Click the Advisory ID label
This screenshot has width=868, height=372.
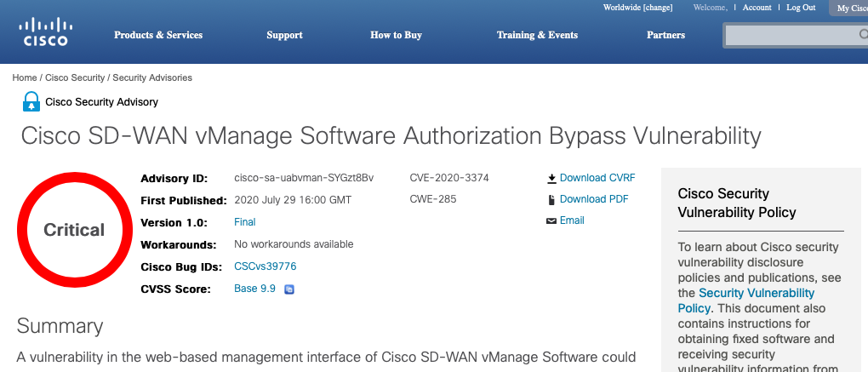coord(174,179)
